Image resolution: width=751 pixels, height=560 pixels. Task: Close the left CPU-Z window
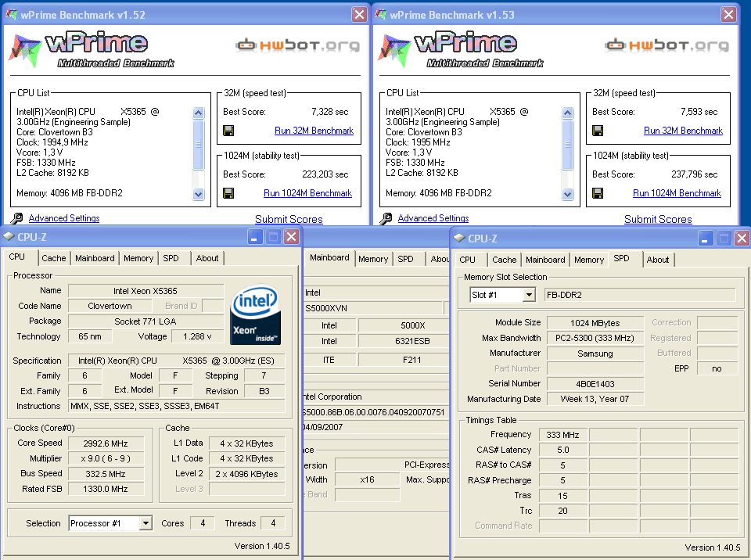(291, 237)
